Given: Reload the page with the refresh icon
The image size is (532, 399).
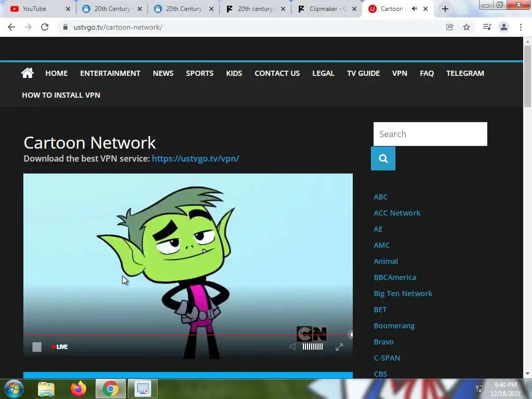Looking at the screenshot, I should (x=45, y=27).
